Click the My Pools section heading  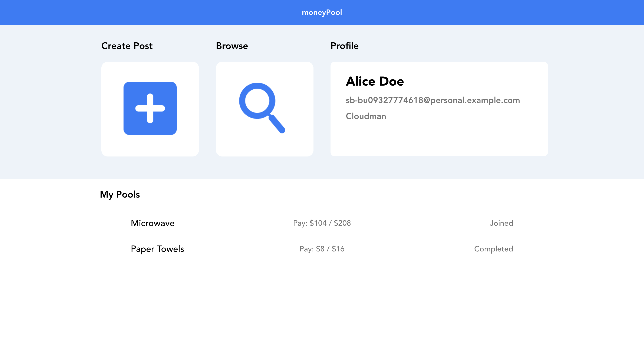pyautogui.click(x=120, y=195)
